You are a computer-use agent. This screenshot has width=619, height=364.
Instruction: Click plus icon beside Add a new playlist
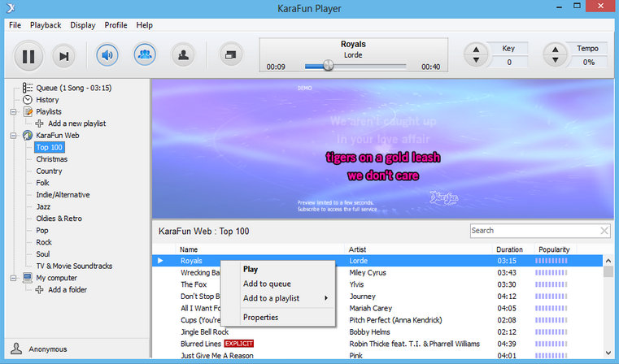pos(39,123)
